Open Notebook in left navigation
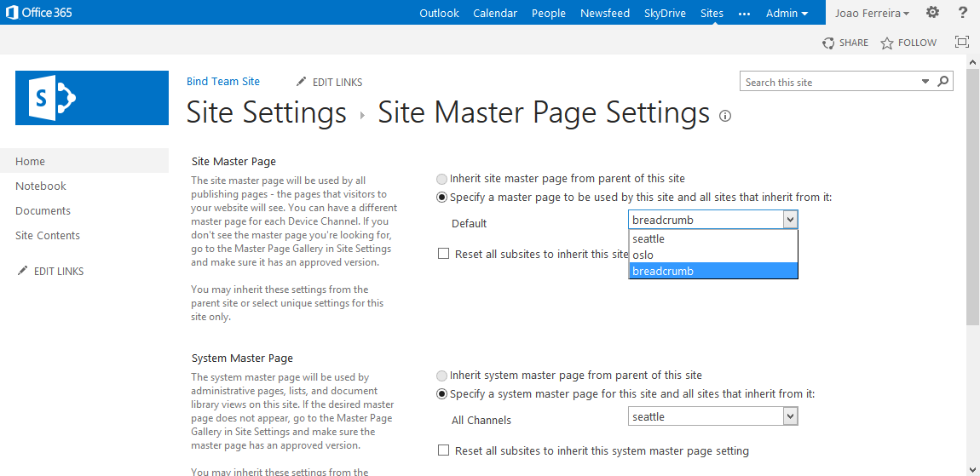Screen dimensions: 980x476 (x=41, y=186)
